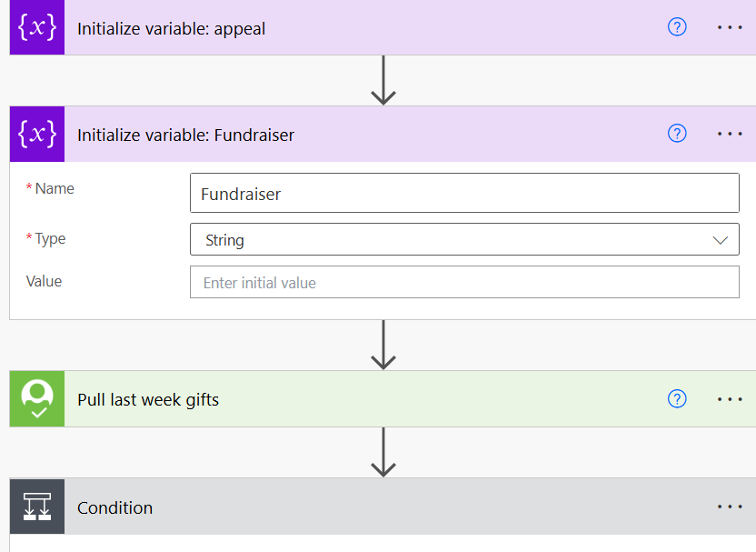
Task: Open the Type dropdown showing String
Action: (464, 239)
